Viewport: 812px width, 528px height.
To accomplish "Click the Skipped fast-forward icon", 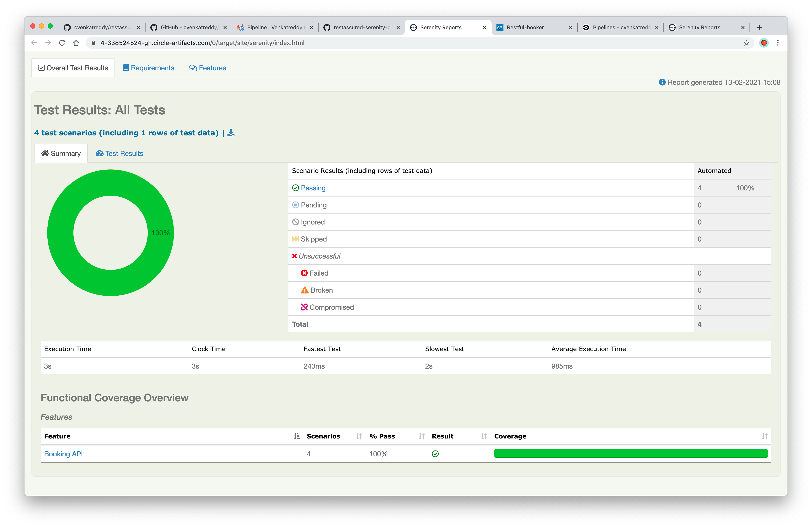I will point(295,239).
